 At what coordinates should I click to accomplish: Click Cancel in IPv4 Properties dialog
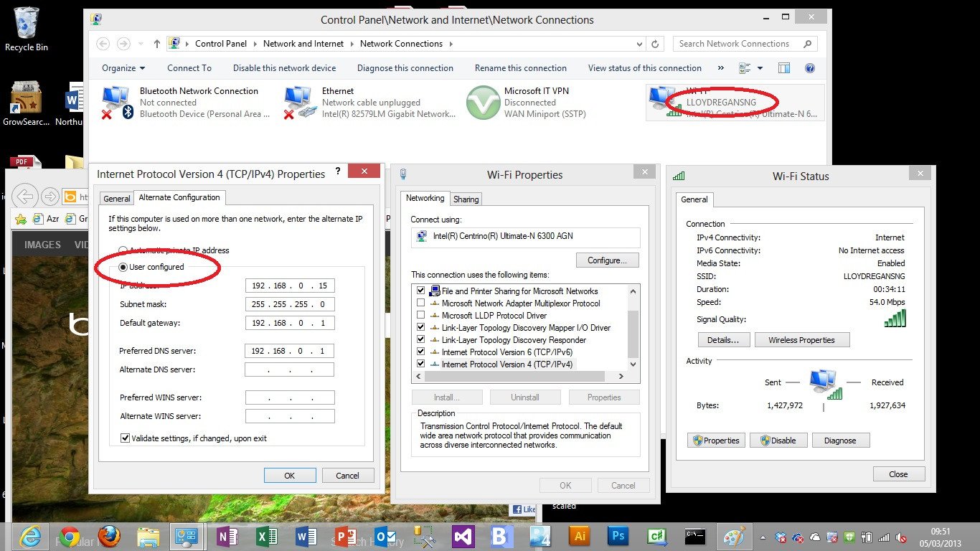[x=347, y=476]
